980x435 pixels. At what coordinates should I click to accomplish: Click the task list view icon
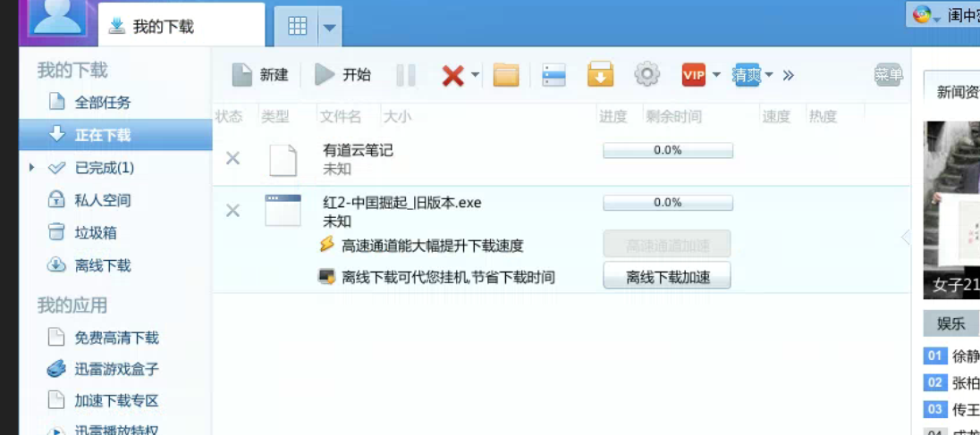point(553,76)
